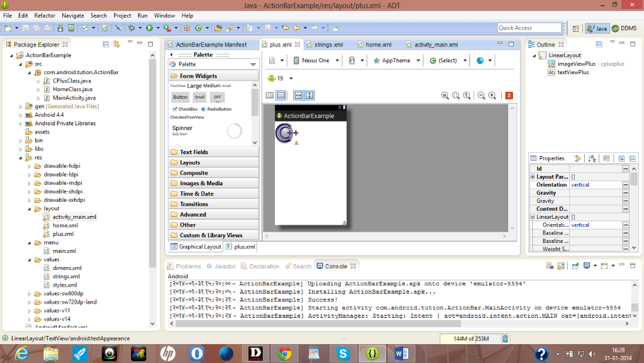
Task: Zoom in on the layout canvas
Action: [492, 95]
